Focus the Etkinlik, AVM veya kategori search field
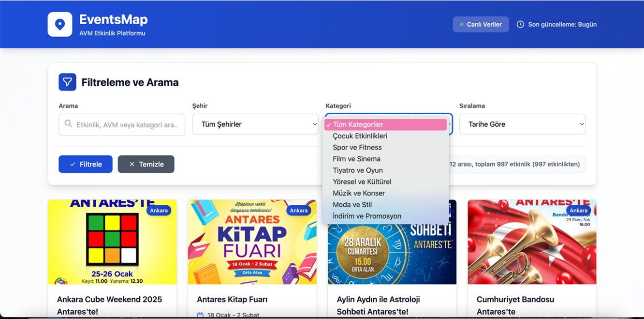Image resolution: width=644 pixels, height=319 pixels. pos(127,125)
